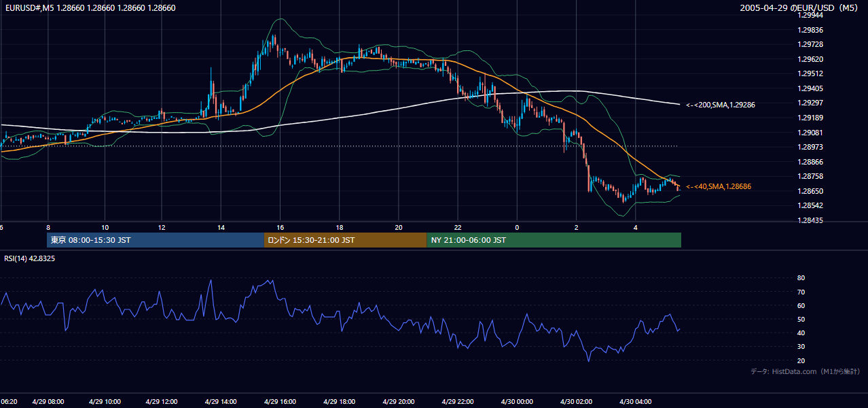Viewport: 868px width, 408px height.
Task: Click the RSI scale level 70
Action: 801,292
